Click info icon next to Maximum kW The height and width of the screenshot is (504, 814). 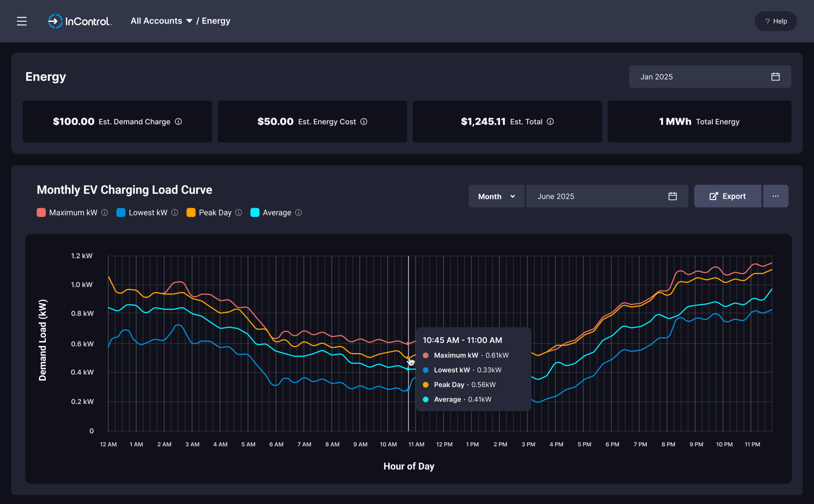click(x=105, y=213)
